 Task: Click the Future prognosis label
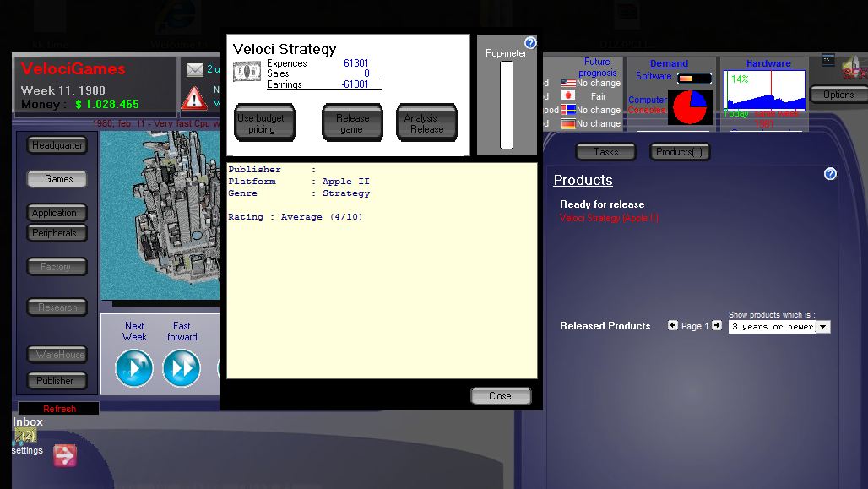tap(597, 67)
